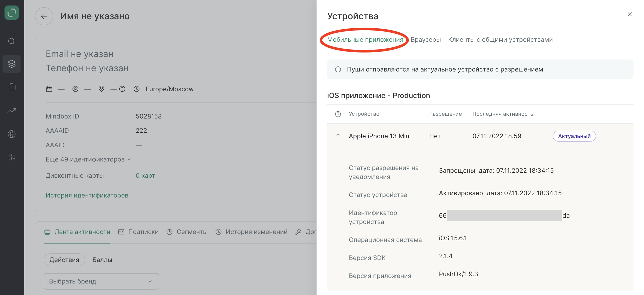
Task: Click the PushOk/1.9.3 app version
Action: [x=458, y=274]
